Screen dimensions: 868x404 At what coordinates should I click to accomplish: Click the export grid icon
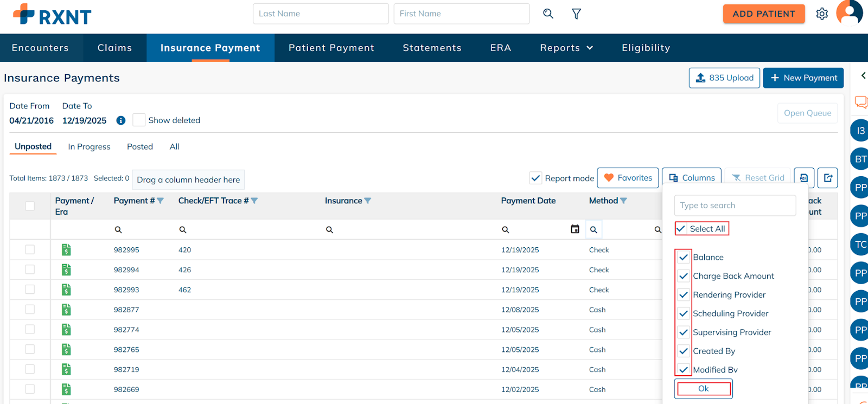point(827,178)
